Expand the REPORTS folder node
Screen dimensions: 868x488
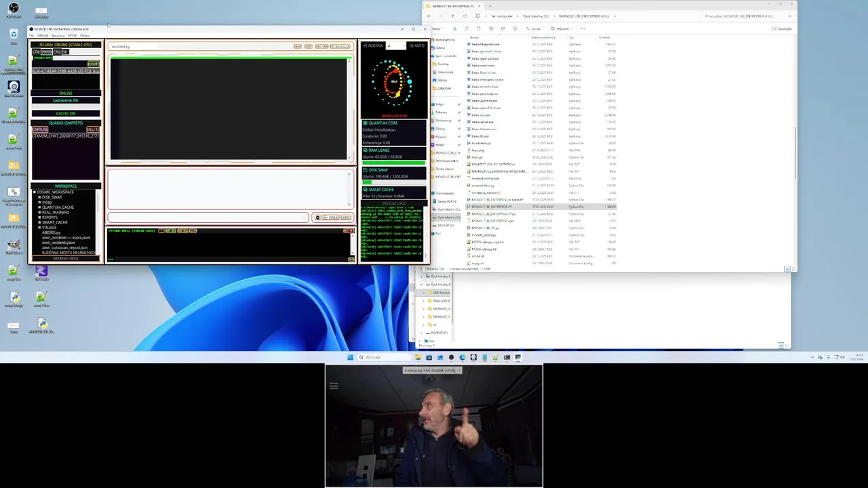39,217
